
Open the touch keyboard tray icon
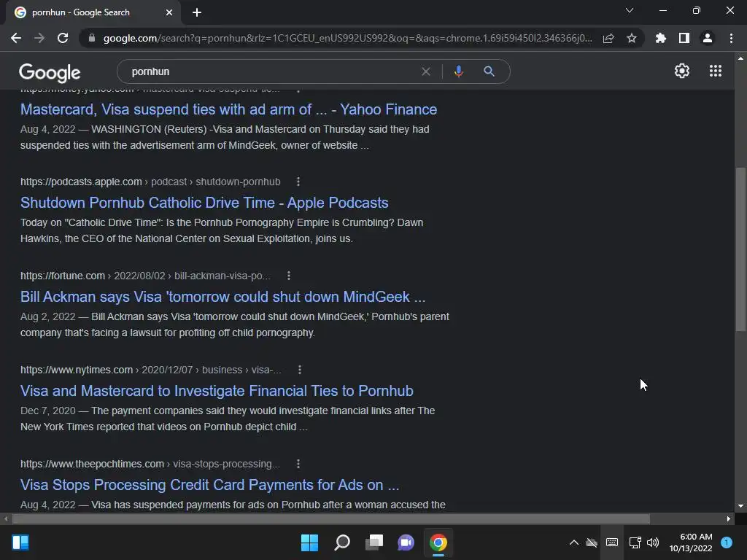pyautogui.click(x=612, y=542)
